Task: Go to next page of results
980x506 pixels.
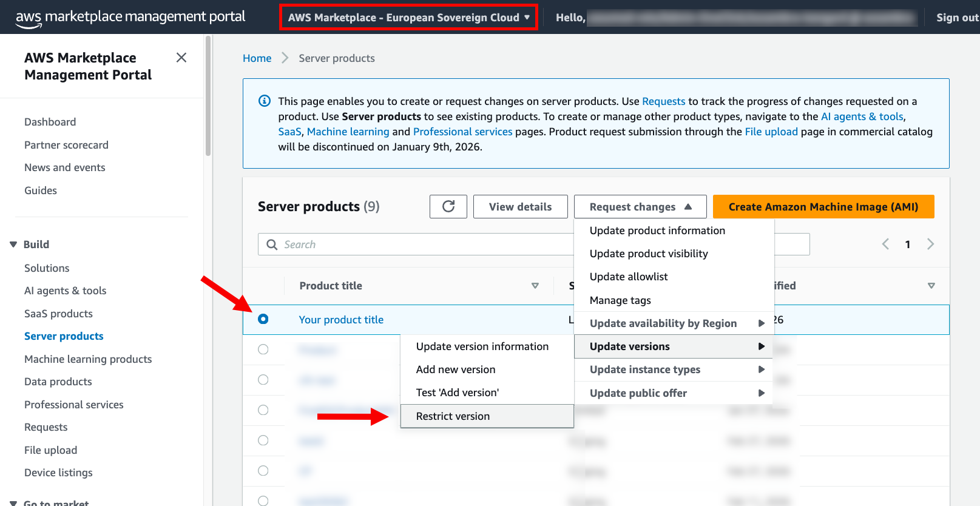Action: coord(930,244)
